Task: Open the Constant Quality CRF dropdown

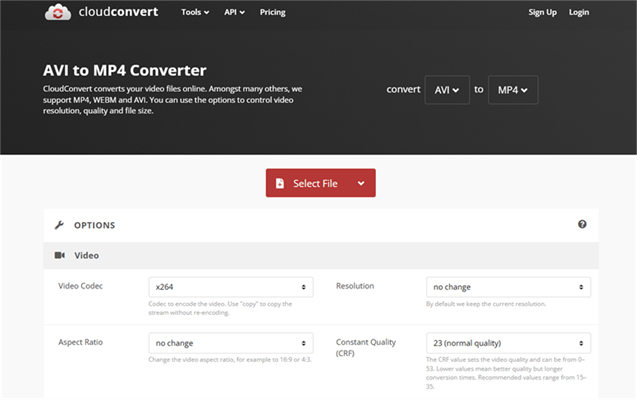Action: [508, 343]
